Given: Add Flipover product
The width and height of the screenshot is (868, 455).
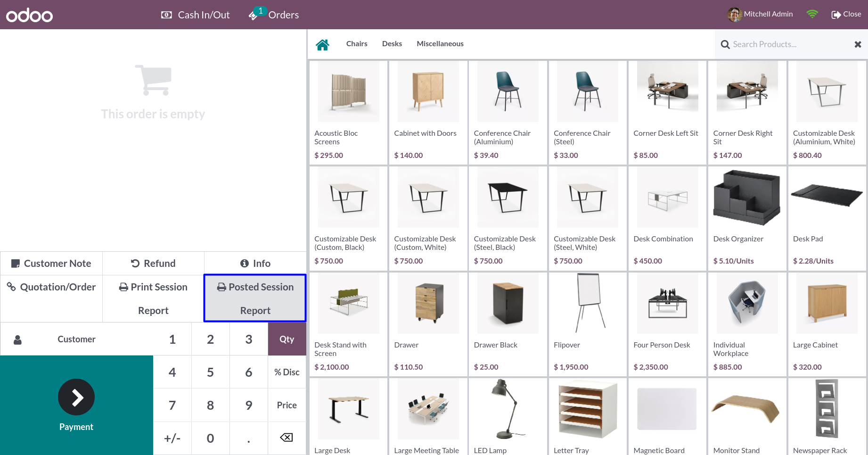Looking at the screenshot, I should tap(588, 324).
